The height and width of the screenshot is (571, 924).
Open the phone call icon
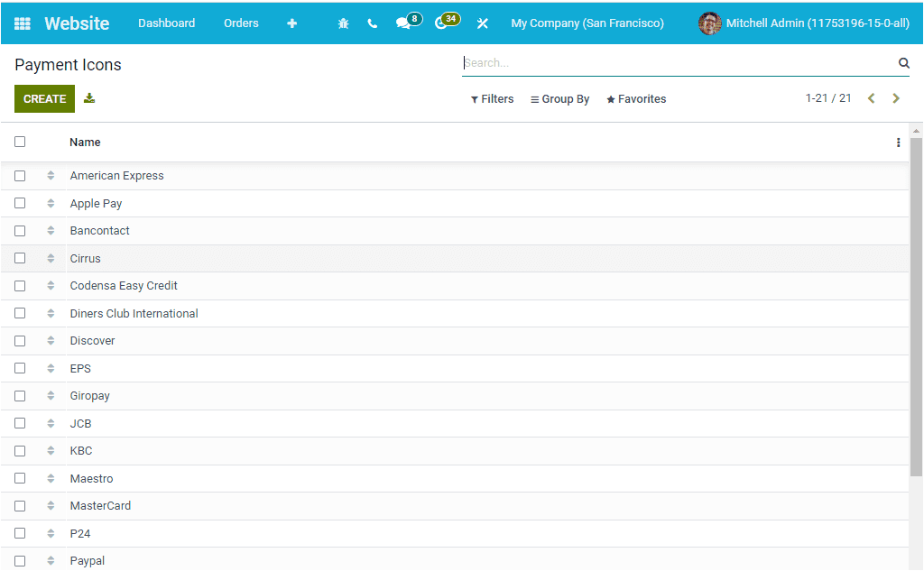(x=372, y=23)
